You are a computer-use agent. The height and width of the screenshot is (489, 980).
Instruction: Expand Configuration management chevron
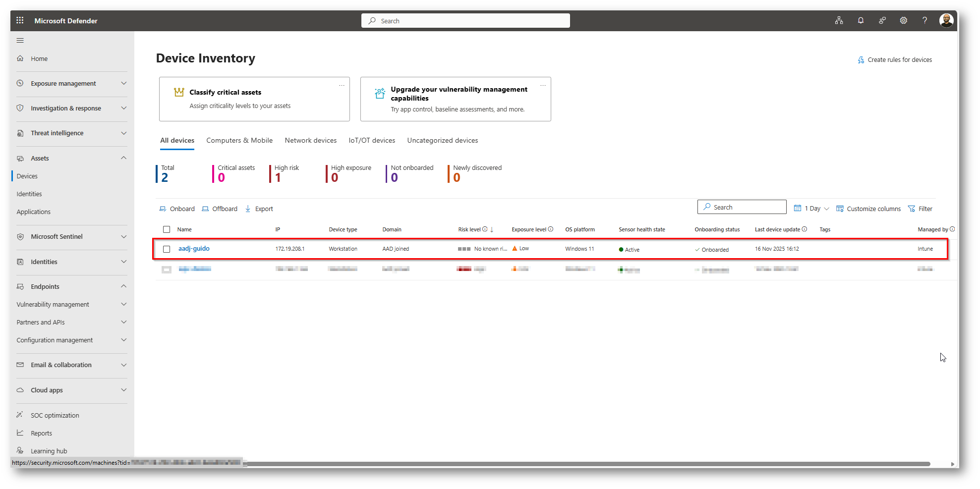click(x=124, y=340)
